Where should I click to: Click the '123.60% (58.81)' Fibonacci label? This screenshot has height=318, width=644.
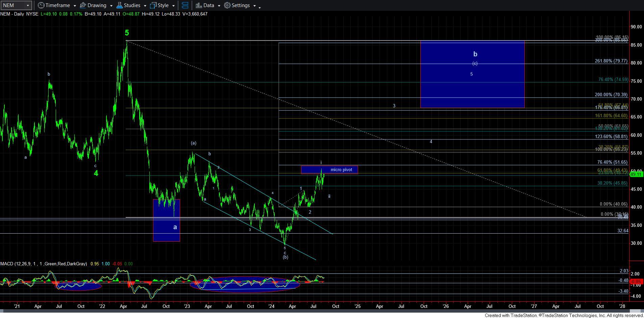(x=611, y=137)
